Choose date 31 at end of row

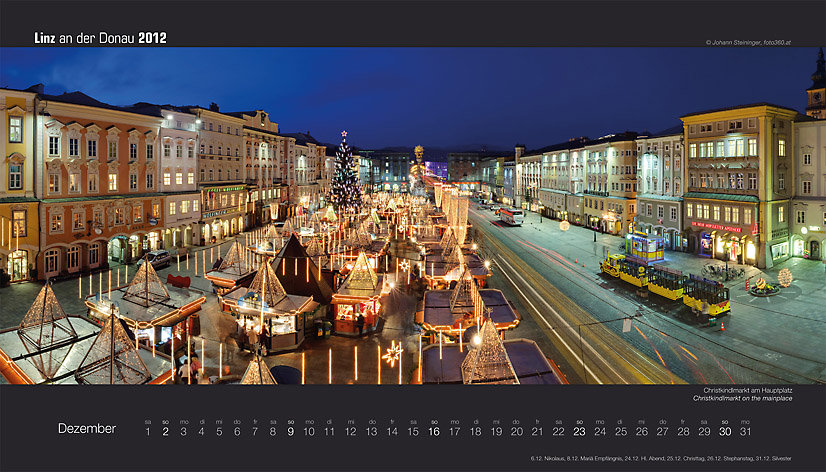pos(745,432)
